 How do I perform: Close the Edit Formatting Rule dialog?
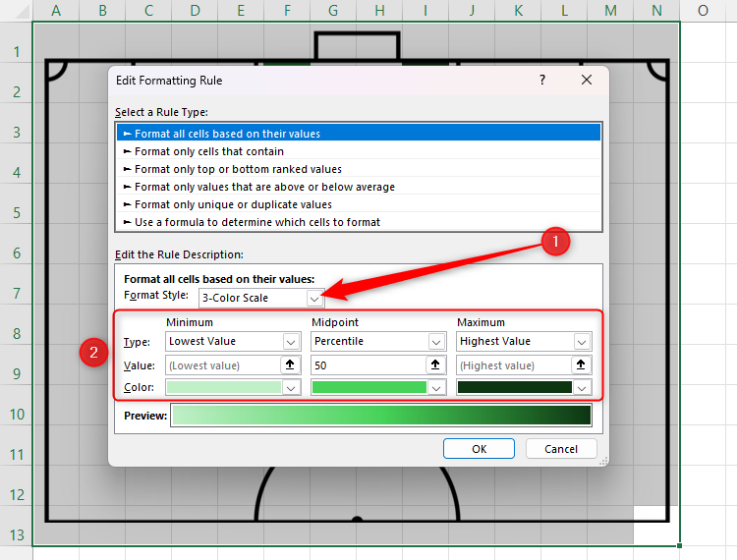pos(586,80)
